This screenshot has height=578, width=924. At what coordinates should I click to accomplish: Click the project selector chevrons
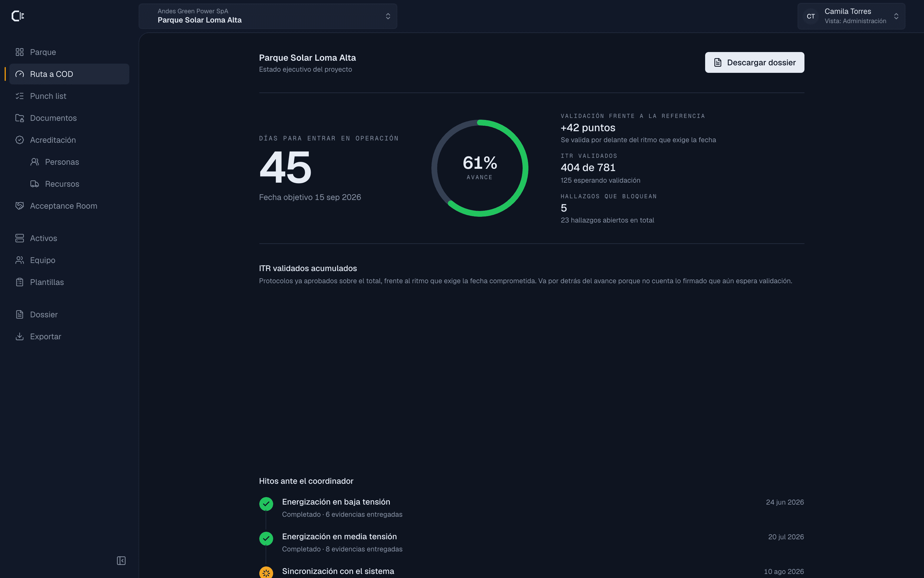click(x=388, y=16)
